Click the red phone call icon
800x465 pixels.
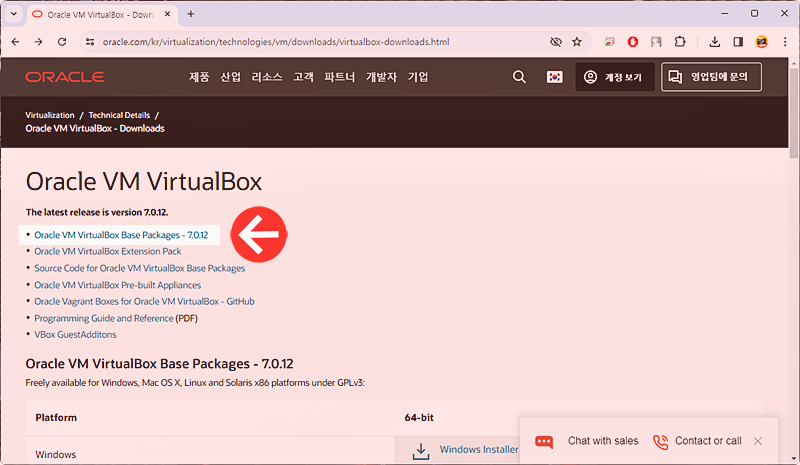660,442
